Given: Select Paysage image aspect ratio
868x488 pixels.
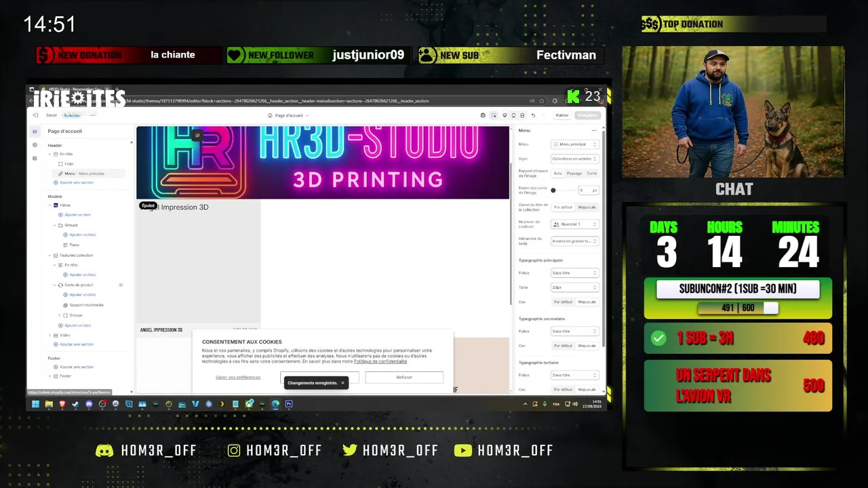Looking at the screenshot, I should 574,174.
